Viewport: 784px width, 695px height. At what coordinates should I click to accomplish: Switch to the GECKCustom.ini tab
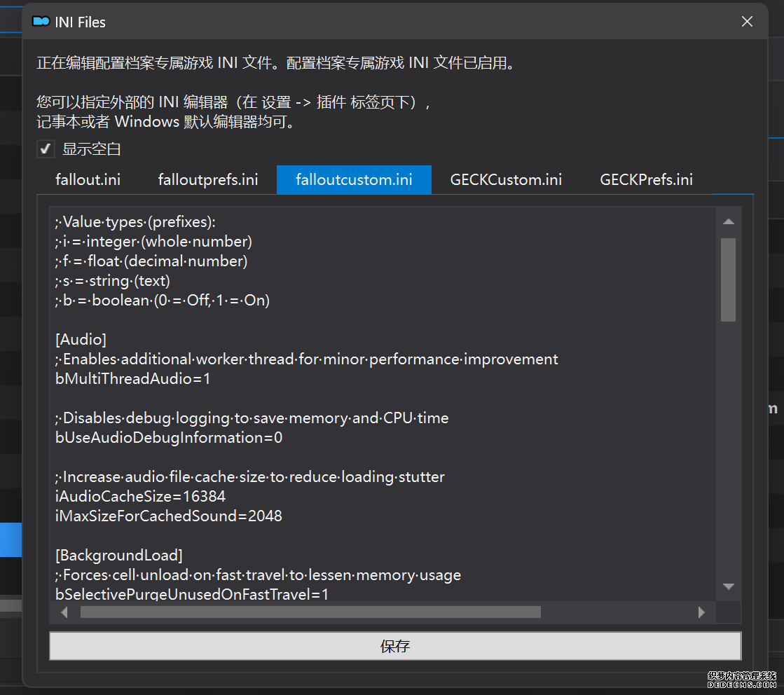coord(506,180)
